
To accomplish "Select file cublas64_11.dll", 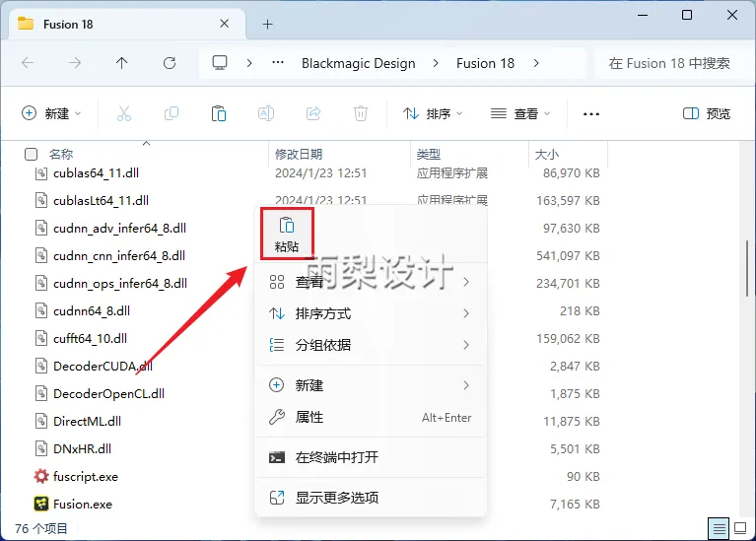I will click(x=96, y=173).
